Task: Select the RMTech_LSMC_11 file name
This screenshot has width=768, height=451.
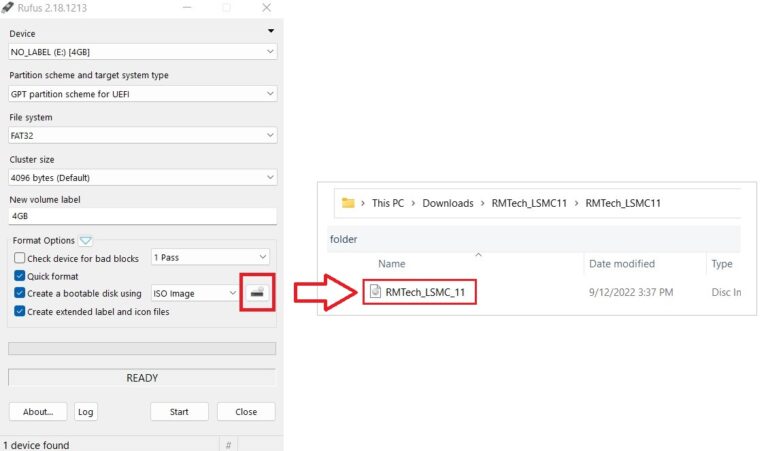Action: tap(425, 292)
